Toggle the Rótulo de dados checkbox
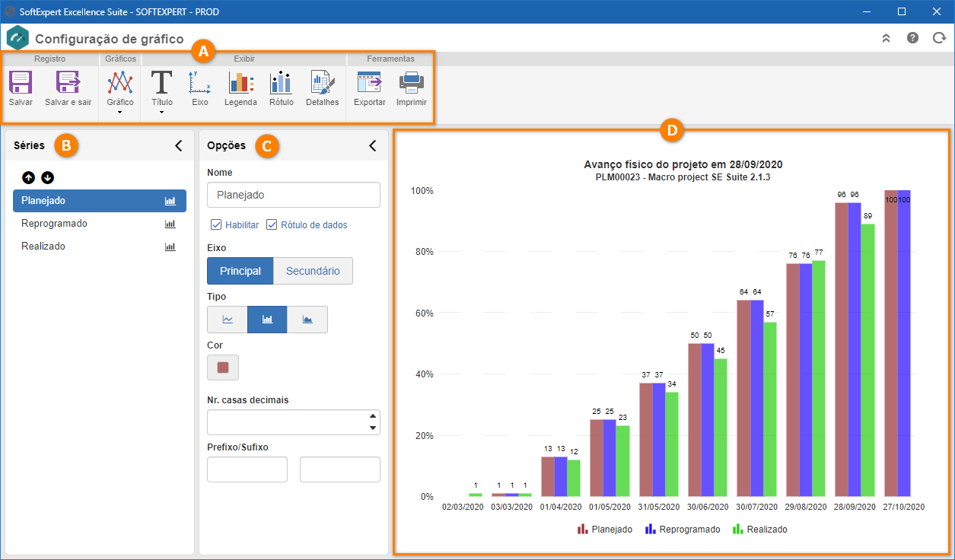The image size is (955, 560). coord(272,224)
